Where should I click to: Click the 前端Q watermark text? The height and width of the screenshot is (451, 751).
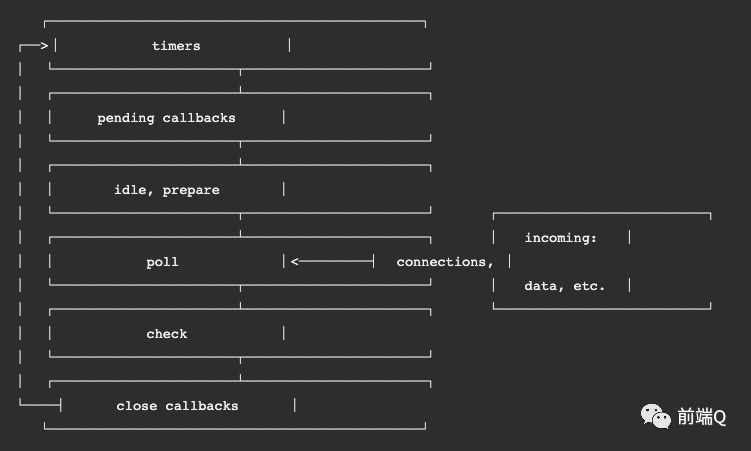coord(701,418)
